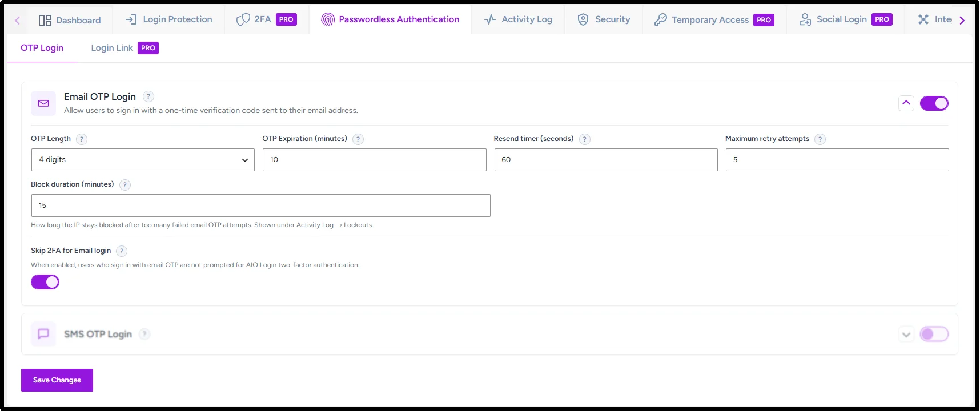Click help icon next to Maximum retry attempts

point(820,139)
